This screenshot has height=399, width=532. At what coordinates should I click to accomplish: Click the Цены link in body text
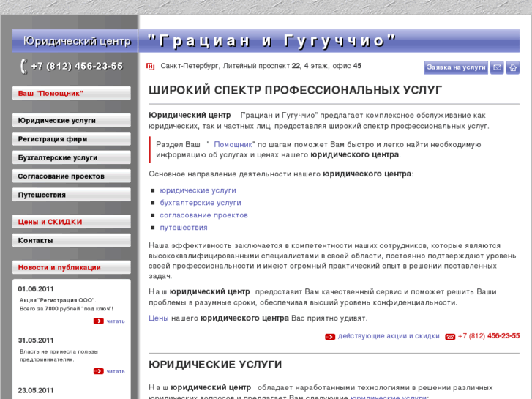coord(159,318)
